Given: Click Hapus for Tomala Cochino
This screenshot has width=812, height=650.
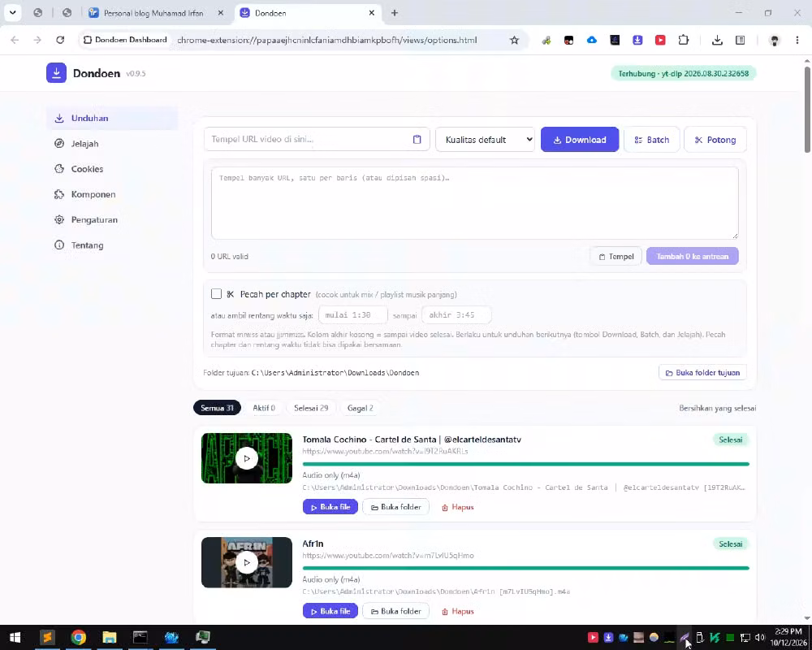Looking at the screenshot, I should pyautogui.click(x=457, y=507).
